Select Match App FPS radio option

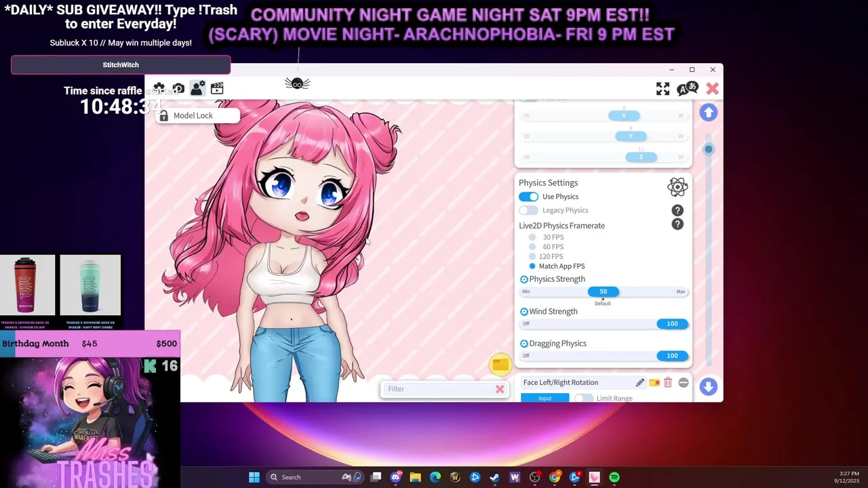[532, 266]
